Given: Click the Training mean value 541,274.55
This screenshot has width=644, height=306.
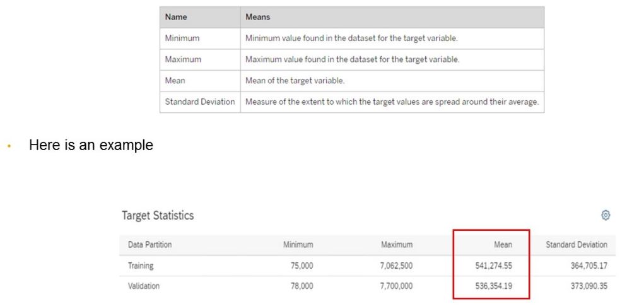Looking at the screenshot, I should 493,266.
